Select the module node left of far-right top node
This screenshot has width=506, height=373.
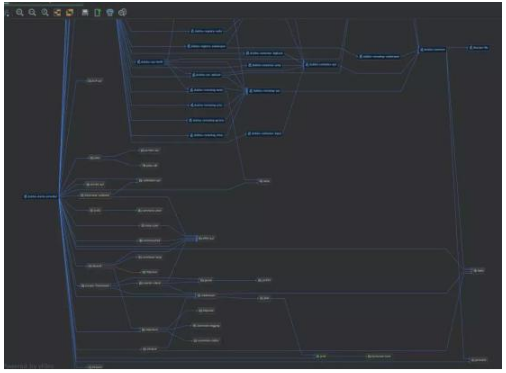coord(433,50)
